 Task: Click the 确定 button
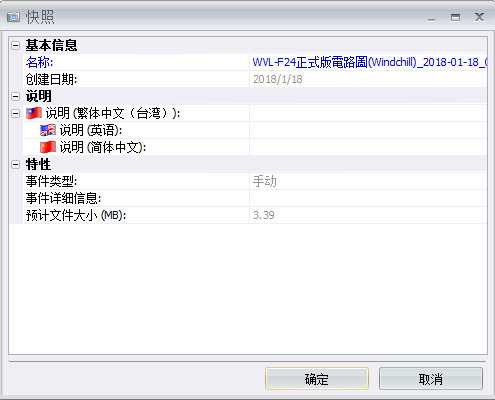click(317, 379)
